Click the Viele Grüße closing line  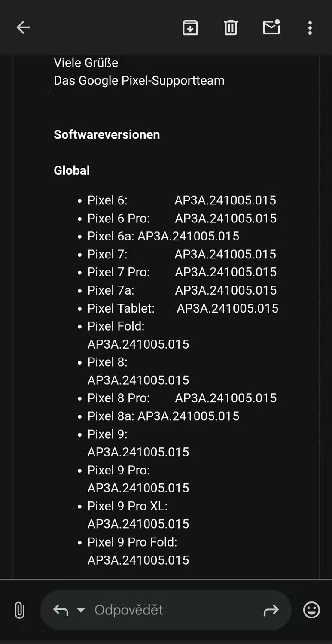pyautogui.click(x=86, y=63)
